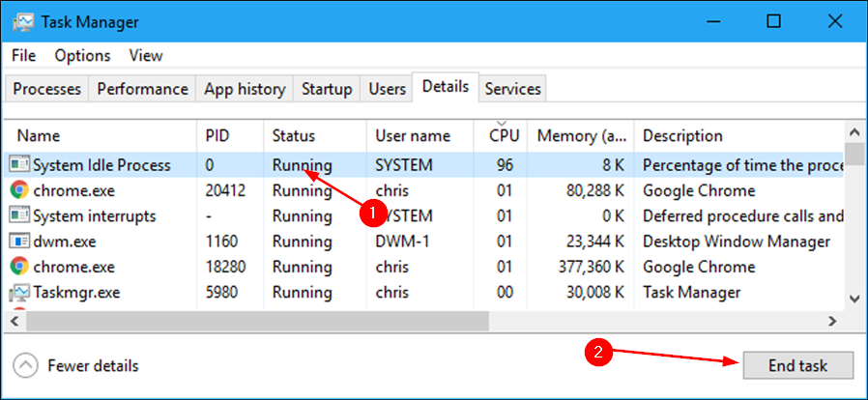
Task: Collapse view with Fewer details arrow
Action: (x=27, y=366)
